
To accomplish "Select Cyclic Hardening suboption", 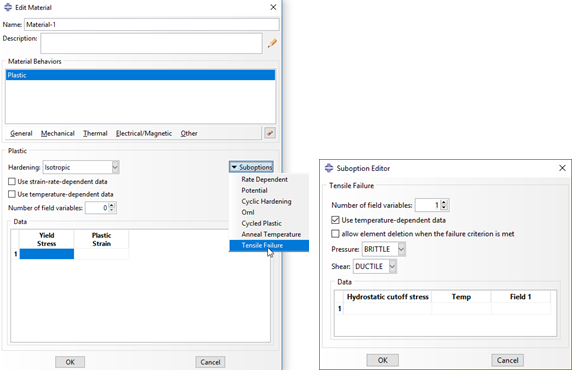I will (269, 201).
